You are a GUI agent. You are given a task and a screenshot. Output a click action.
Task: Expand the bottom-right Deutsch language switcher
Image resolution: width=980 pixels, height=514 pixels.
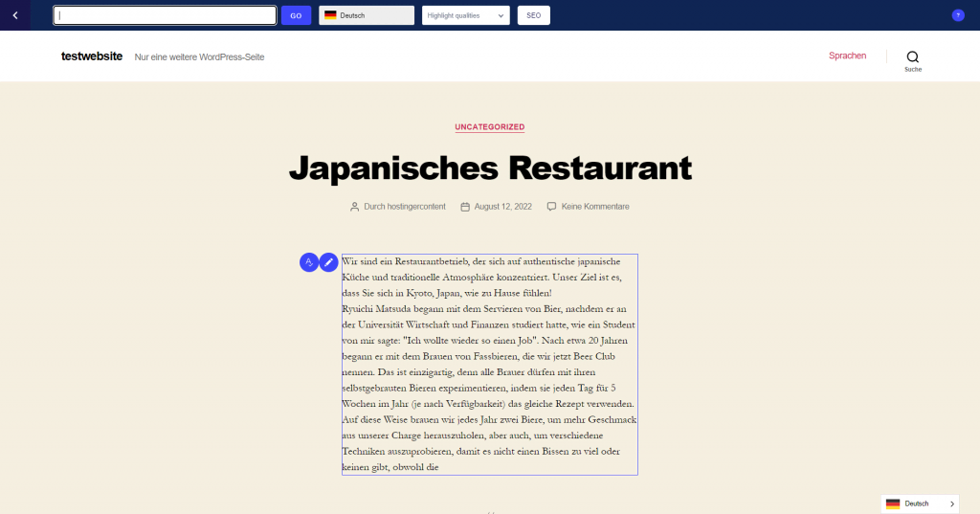[x=920, y=503]
